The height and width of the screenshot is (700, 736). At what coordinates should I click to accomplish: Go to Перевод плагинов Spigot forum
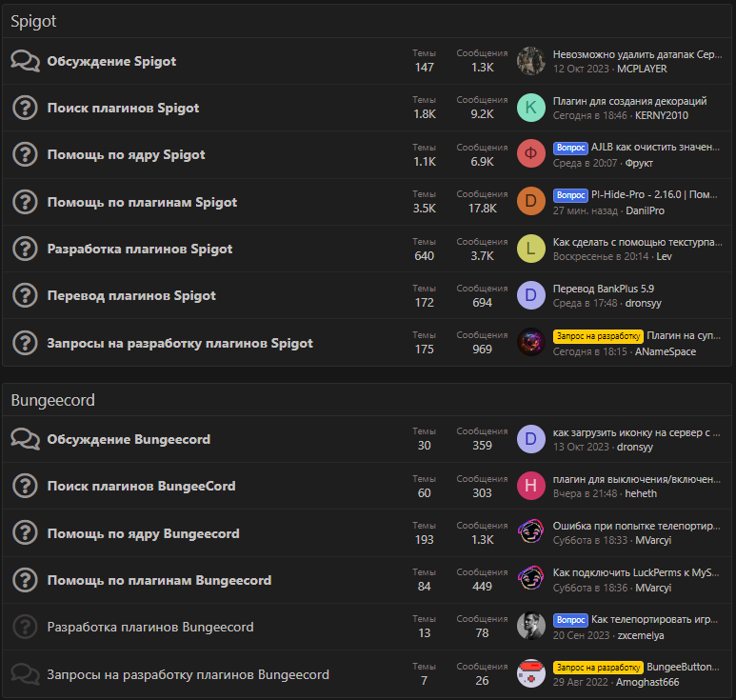click(x=131, y=295)
